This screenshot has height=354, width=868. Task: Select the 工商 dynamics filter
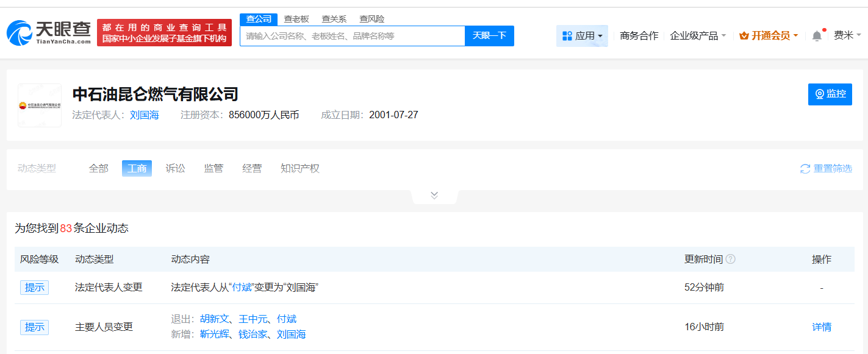click(x=137, y=169)
